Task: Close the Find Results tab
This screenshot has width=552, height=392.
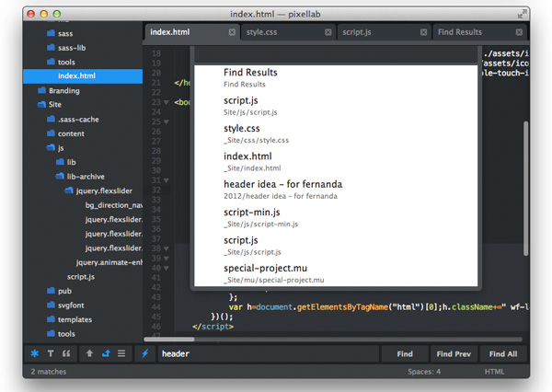Action: pos(519,32)
